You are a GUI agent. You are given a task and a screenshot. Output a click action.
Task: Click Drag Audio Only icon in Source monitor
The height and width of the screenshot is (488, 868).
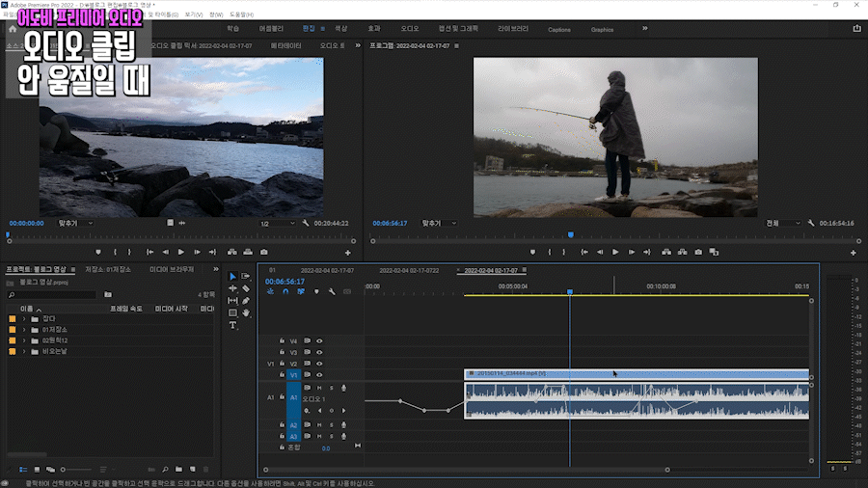pos(182,223)
